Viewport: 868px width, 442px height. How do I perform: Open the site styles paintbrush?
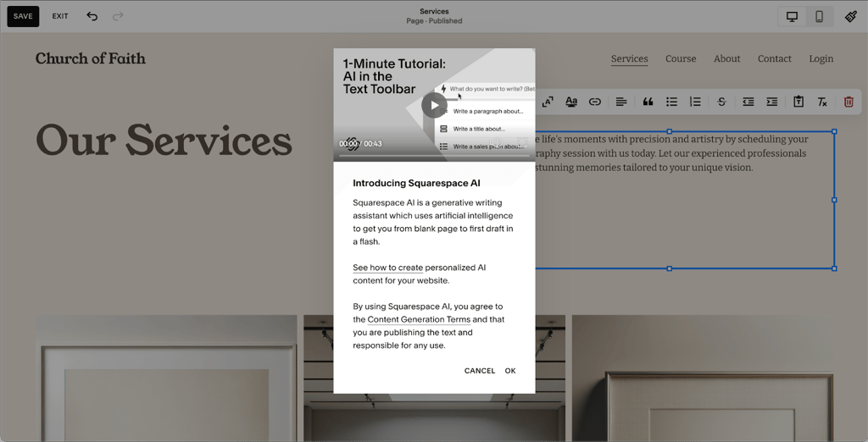pos(851,17)
